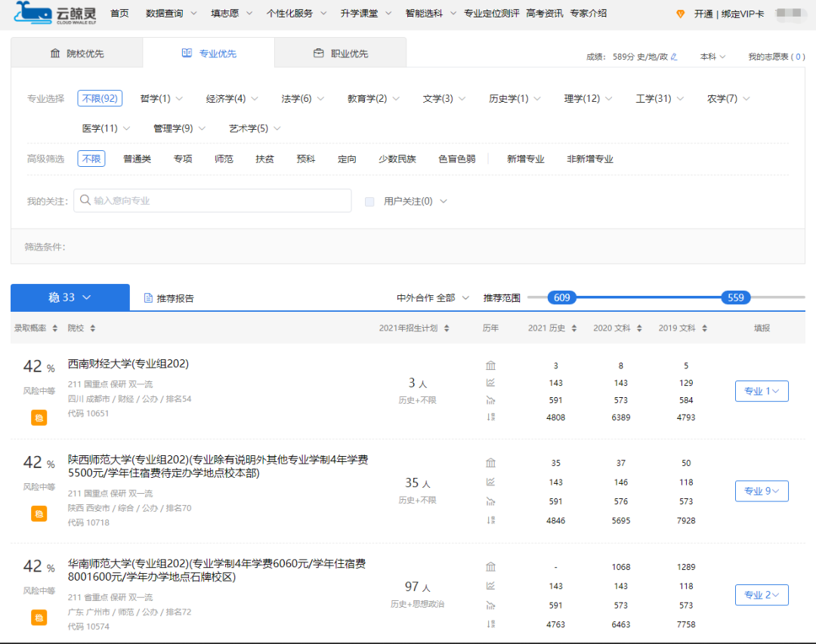
Task: Switch to 专业优先 tab
Action: pyautogui.click(x=209, y=53)
